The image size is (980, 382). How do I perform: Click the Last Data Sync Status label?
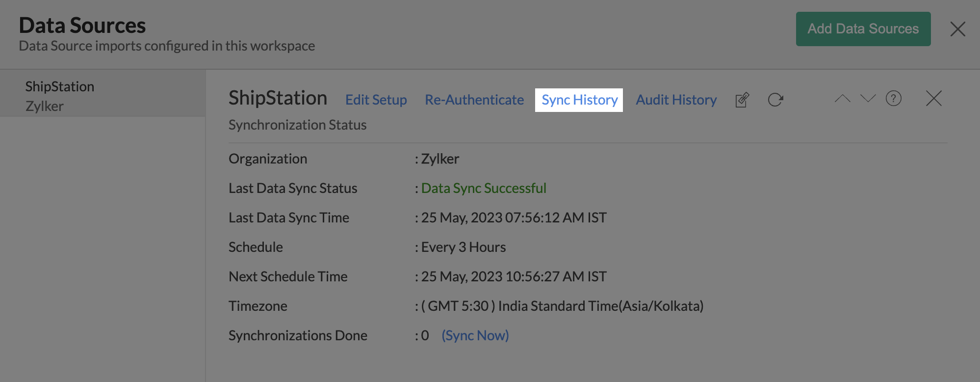tap(293, 189)
